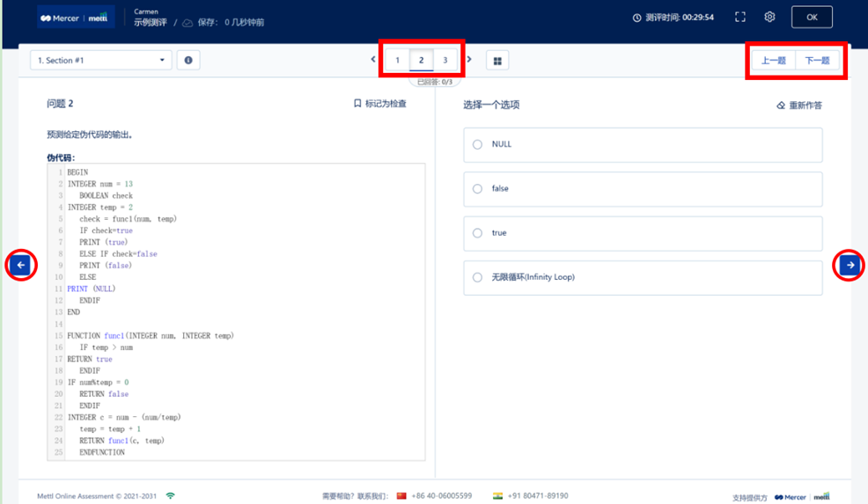Click the small left chevron before page numbers
868x504 pixels.
373,60
